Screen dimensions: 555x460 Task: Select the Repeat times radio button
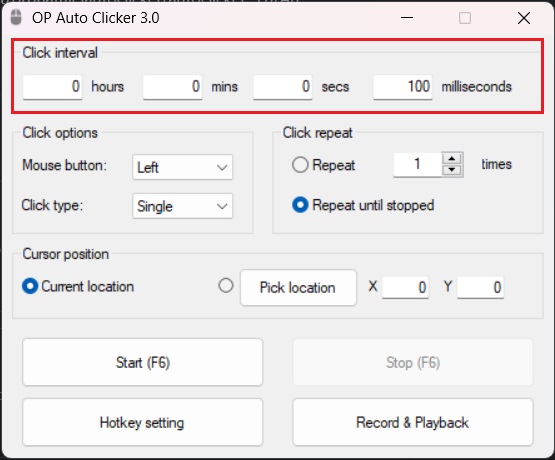tap(300, 165)
